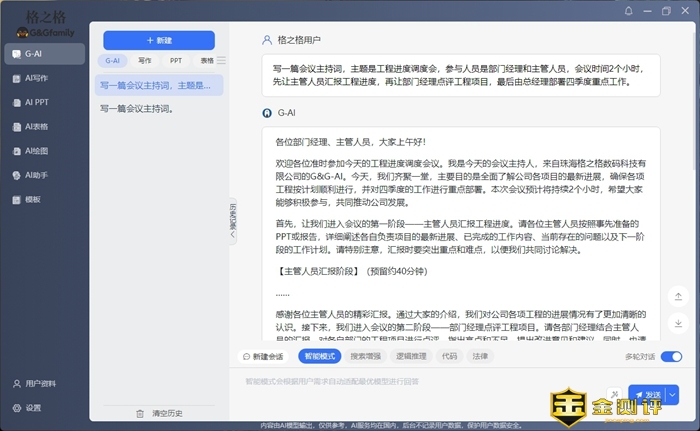Viewport: 700px width, 431px height.
Task: Click the scroll-to-bottom arrow icon
Action: click(x=678, y=321)
